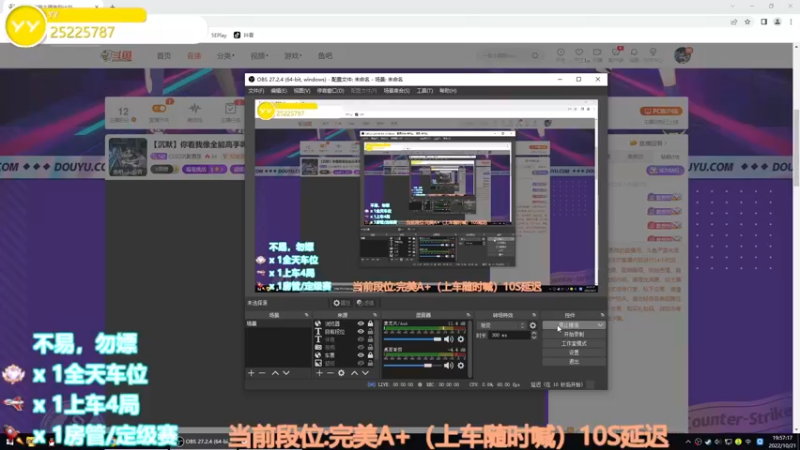Open the OBS 工具(T) menu

(424, 91)
